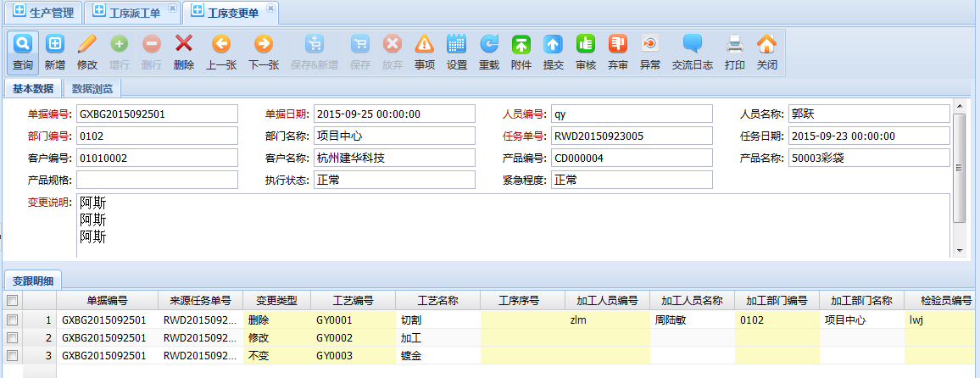This screenshot has height=378, width=980.
Task: Click the 变更类型 column header
Action: pos(276,300)
